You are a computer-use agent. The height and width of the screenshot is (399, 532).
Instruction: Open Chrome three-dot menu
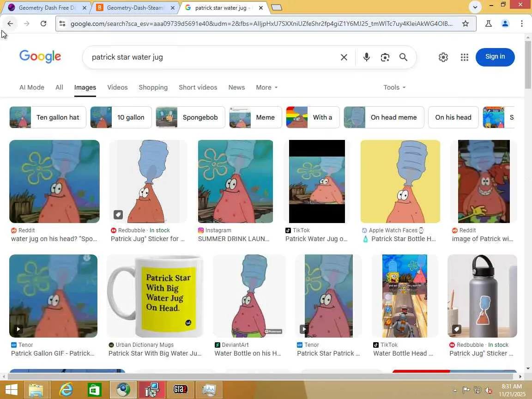pyautogui.click(x=522, y=24)
